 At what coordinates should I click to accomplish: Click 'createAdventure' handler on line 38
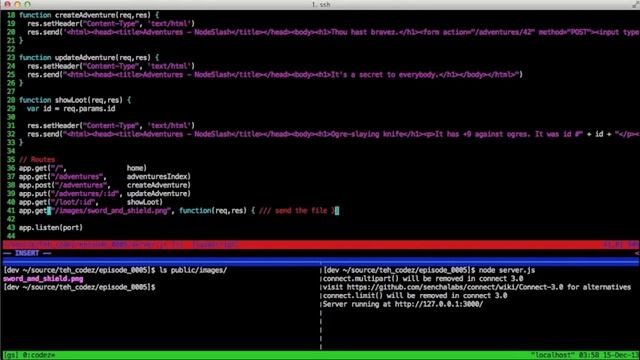[x=158, y=185]
